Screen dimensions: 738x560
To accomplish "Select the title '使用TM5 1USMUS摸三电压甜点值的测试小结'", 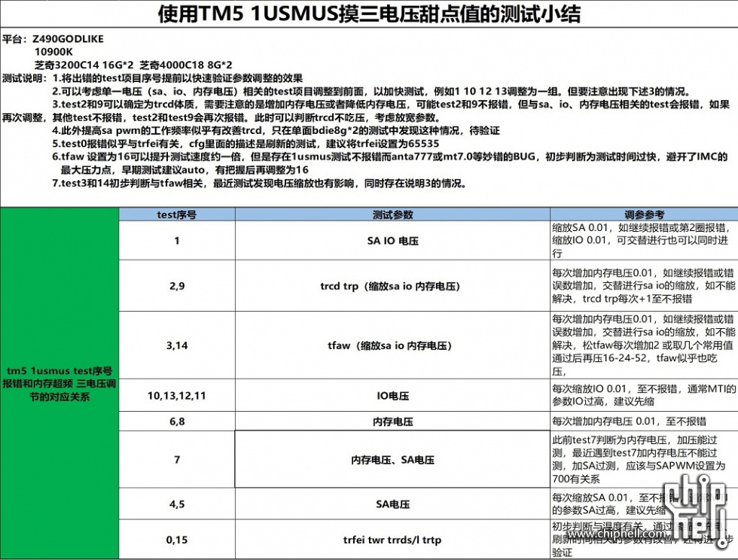I will (368, 14).
